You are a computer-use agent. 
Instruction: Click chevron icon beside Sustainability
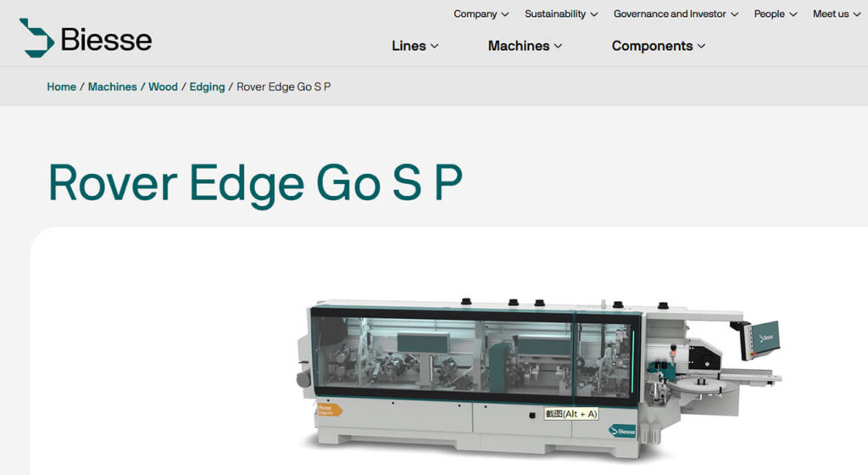tap(594, 14)
